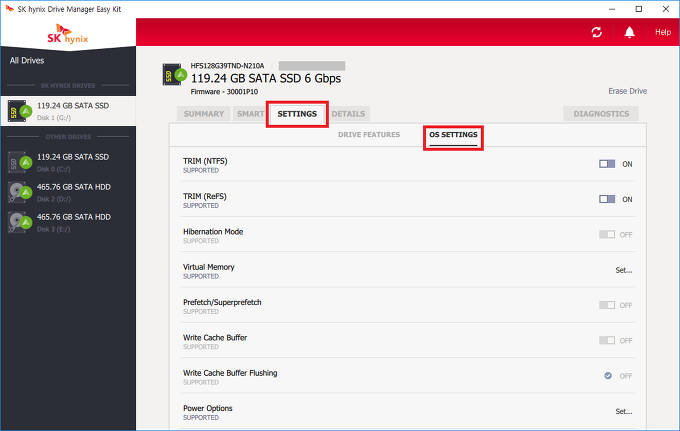Select Disk 2 (D:/) SATA HDD drive
This screenshot has height=431, width=680.
click(x=68, y=193)
